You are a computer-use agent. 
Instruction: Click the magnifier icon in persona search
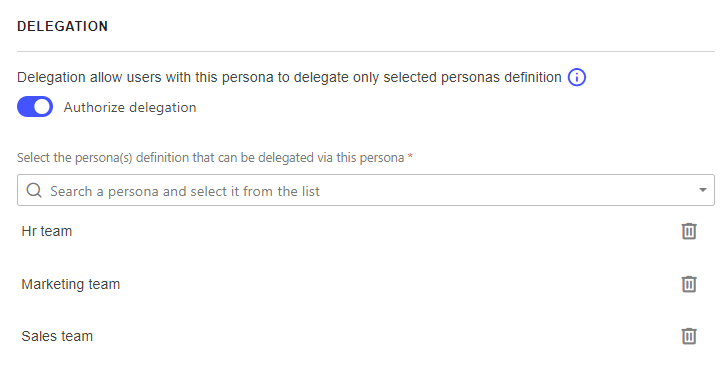tap(34, 190)
